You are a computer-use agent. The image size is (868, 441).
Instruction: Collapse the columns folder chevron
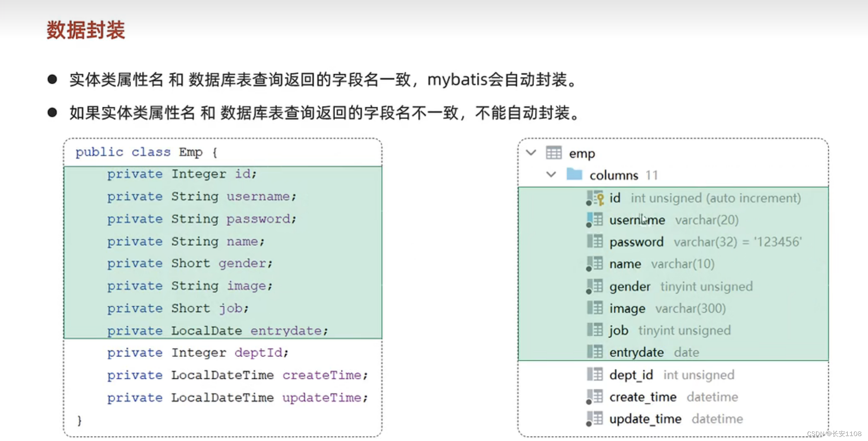551,175
